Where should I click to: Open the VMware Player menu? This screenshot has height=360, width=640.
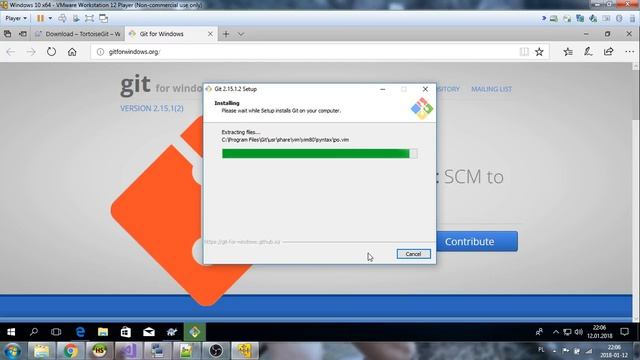[16, 18]
